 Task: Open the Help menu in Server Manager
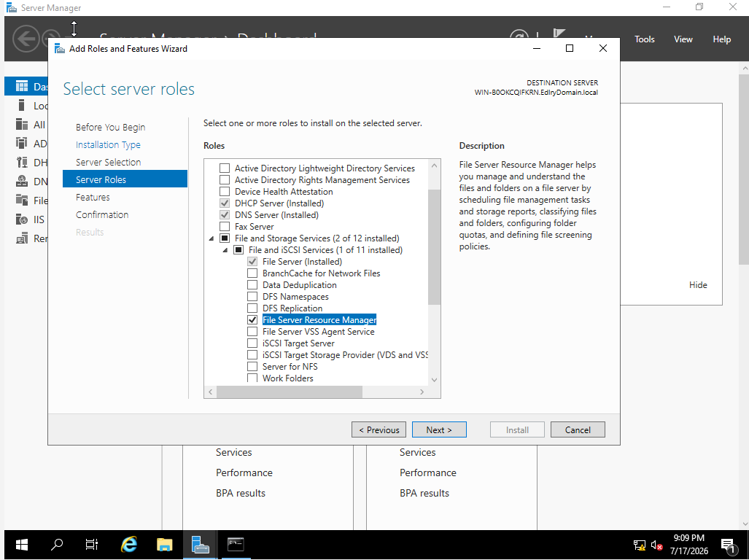pyautogui.click(x=722, y=39)
